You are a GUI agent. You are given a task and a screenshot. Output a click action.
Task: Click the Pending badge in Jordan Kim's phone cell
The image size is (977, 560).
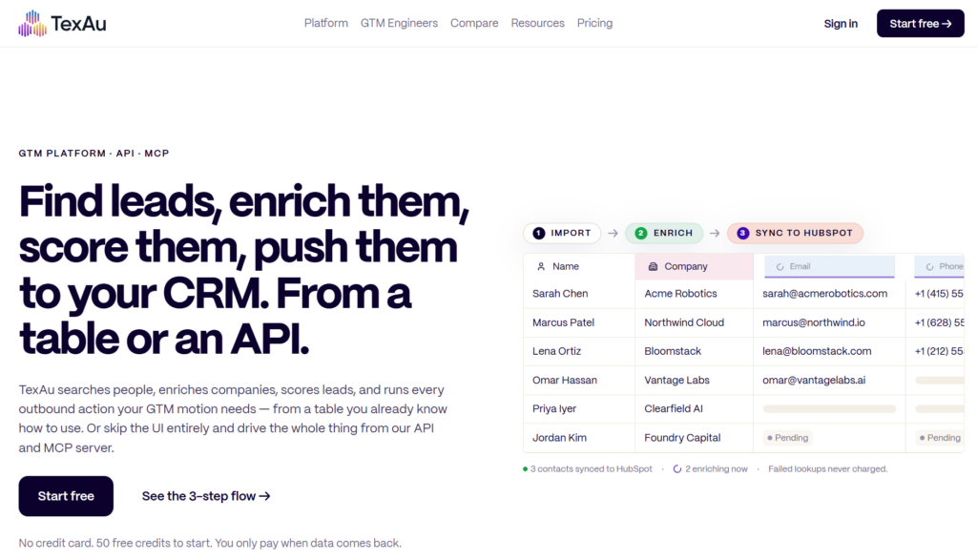[940, 438]
